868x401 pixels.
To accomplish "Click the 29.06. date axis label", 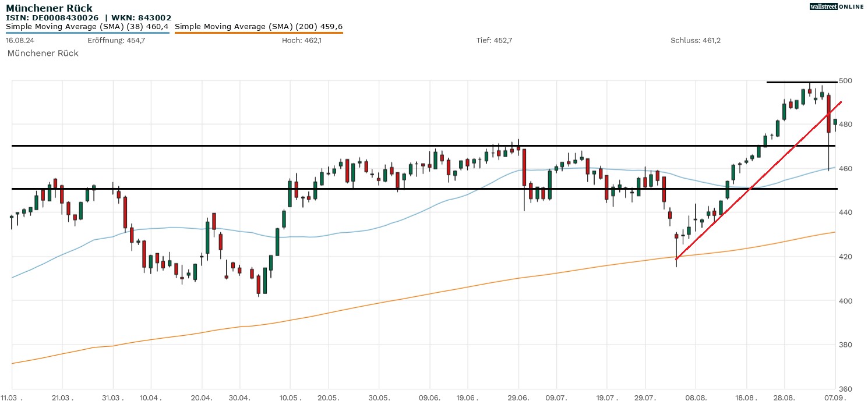I will pyautogui.click(x=518, y=398).
